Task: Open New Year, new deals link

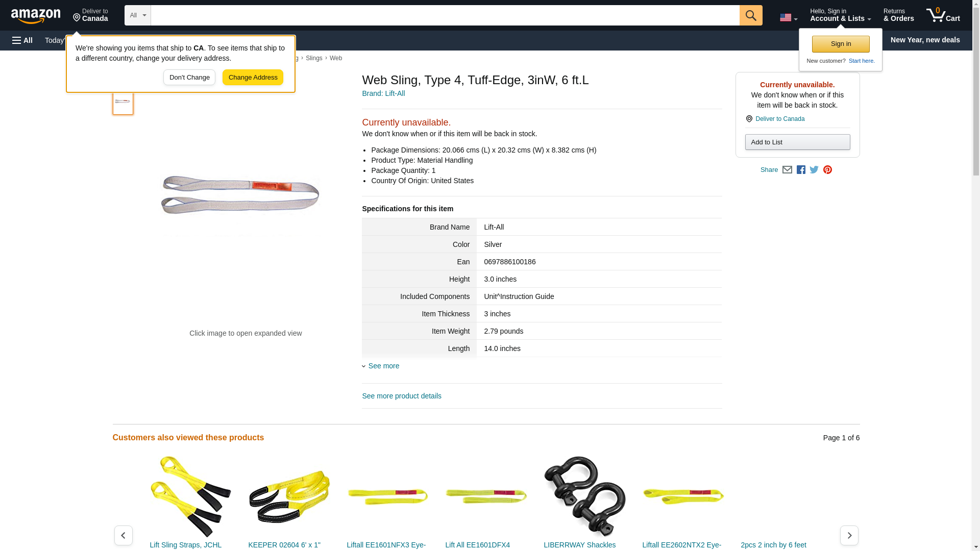Action: coord(925,40)
